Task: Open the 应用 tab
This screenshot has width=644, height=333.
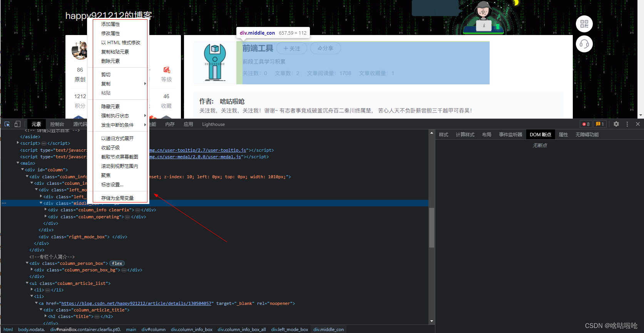Action: coord(188,124)
